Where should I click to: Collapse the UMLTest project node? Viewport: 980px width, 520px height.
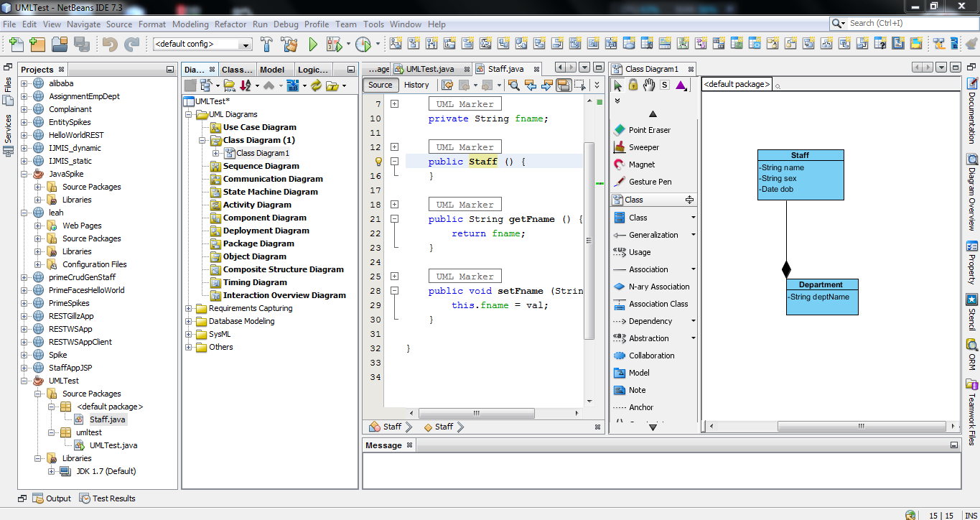pos(24,381)
